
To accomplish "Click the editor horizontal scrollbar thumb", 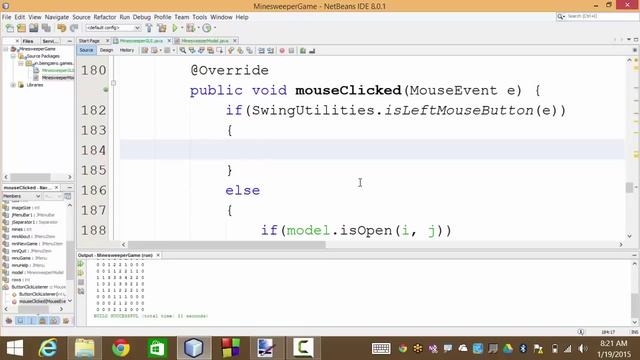I will click(227, 244).
